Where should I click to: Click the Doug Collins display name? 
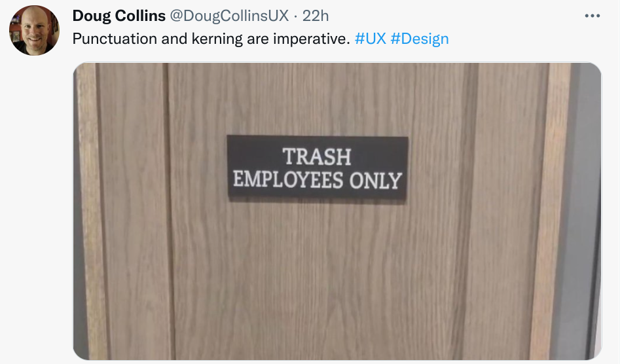(119, 16)
